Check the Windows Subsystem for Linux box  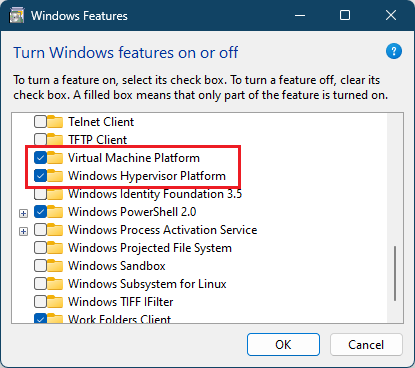(40, 284)
